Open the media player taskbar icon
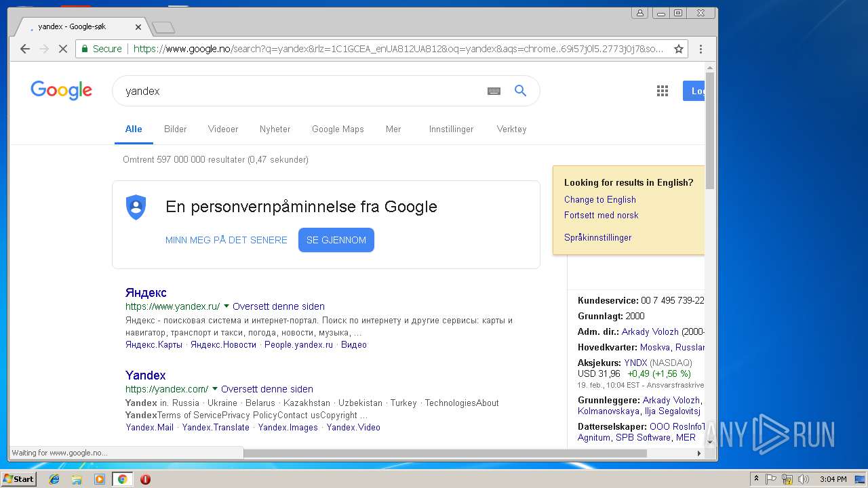The height and width of the screenshot is (488, 868). pyautogui.click(x=100, y=479)
